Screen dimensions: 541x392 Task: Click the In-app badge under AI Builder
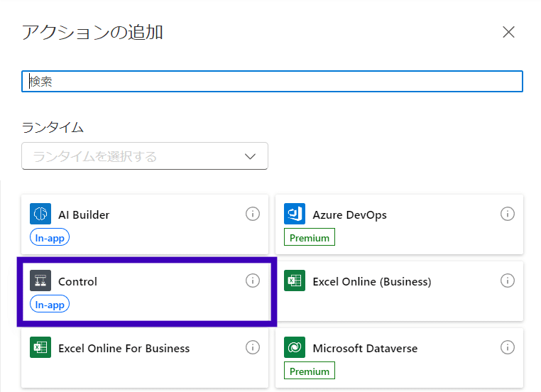click(50, 238)
